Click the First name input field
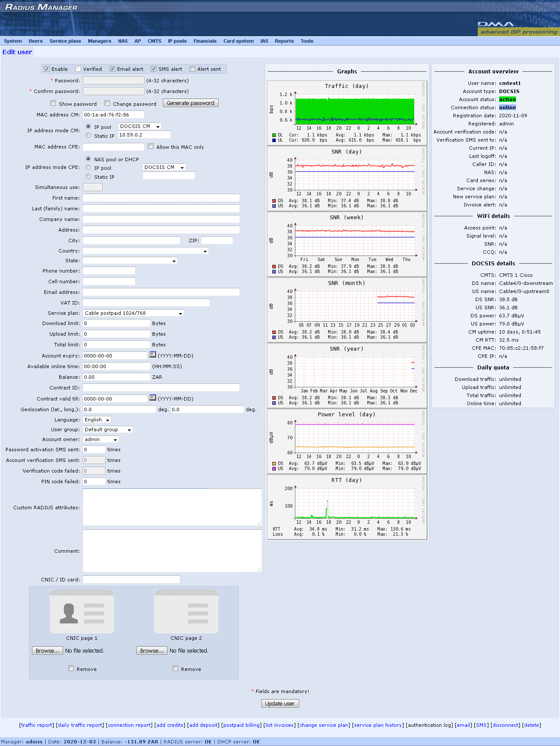This screenshot has height=746, width=560. pyautogui.click(x=161, y=198)
